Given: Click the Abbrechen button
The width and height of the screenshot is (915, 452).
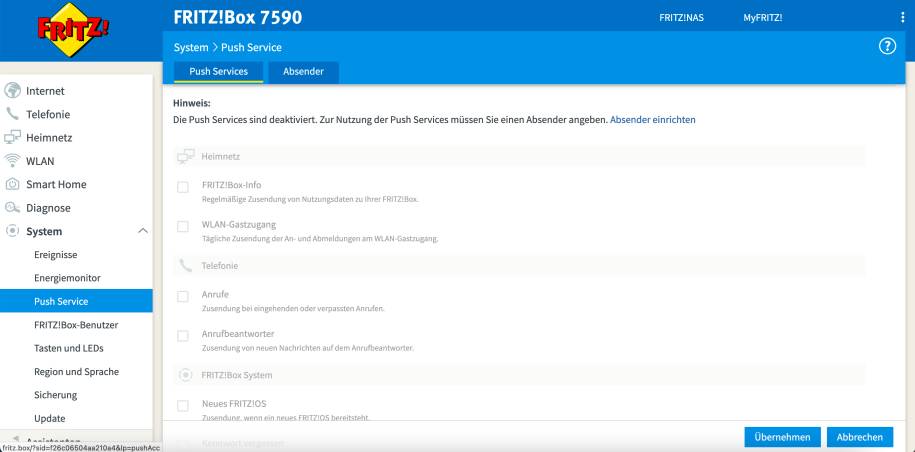Looking at the screenshot, I should click(x=860, y=437).
